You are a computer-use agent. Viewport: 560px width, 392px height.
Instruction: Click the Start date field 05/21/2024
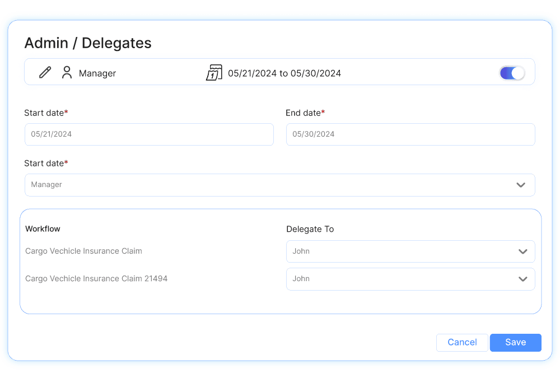[150, 134]
